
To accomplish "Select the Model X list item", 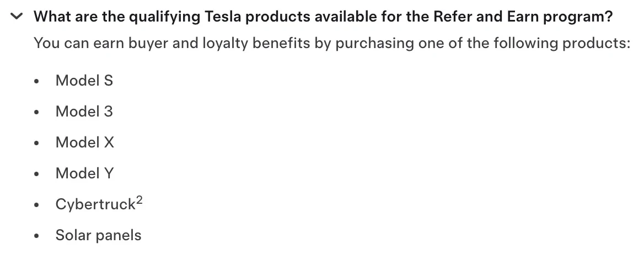I will click(x=84, y=142).
